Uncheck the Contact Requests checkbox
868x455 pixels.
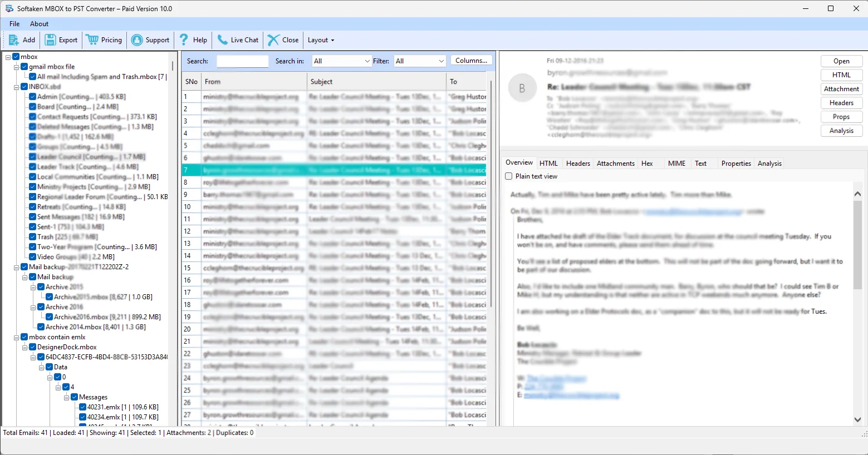[33, 117]
